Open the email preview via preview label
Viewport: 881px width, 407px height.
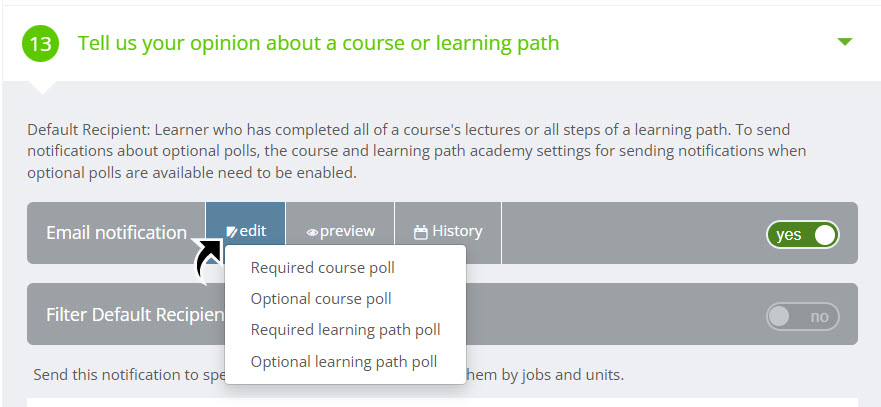point(347,231)
